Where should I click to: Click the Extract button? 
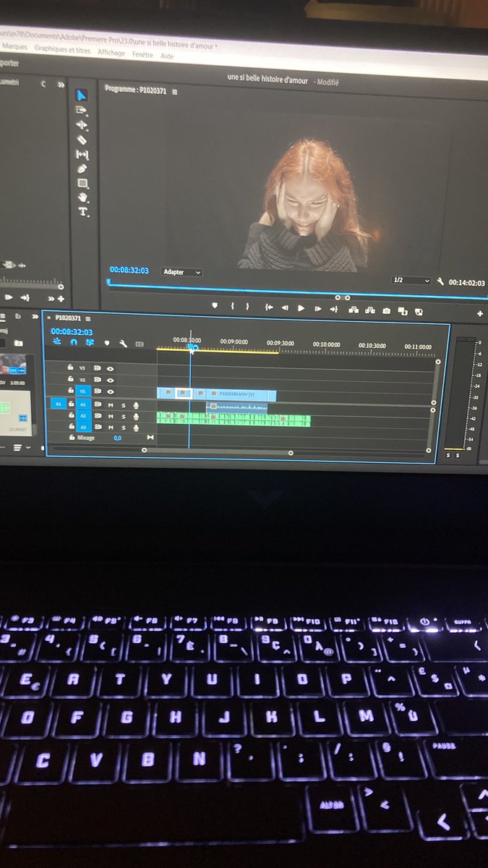(x=370, y=310)
